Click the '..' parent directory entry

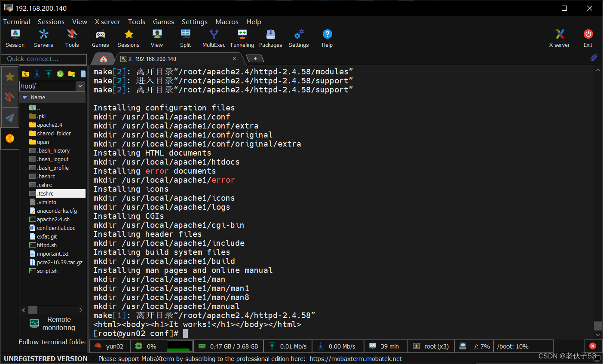35,107
